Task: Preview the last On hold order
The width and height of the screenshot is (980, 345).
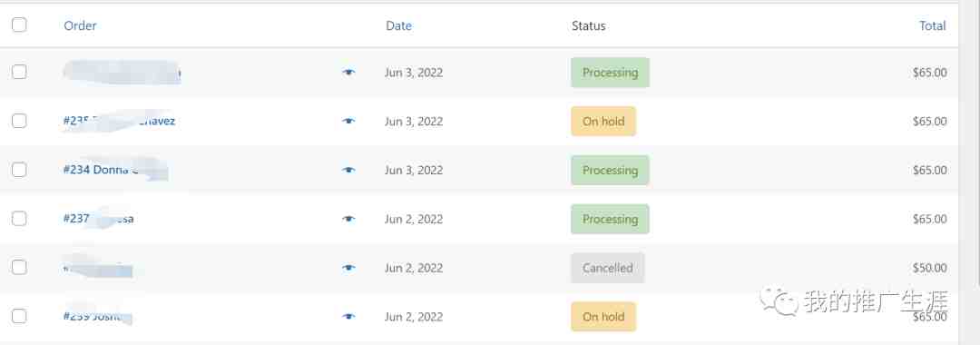Action: coord(348,316)
